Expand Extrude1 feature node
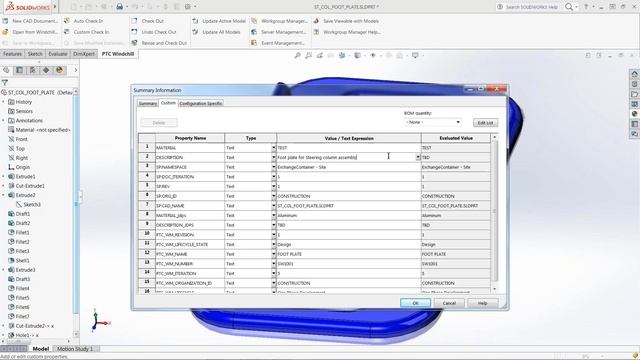This screenshot has width=640, height=360. (x=3, y=176)
